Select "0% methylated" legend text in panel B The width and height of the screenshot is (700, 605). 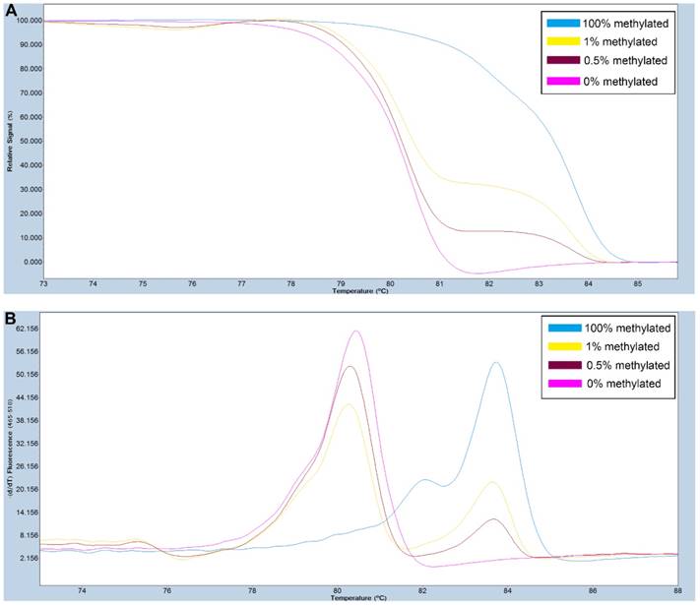tap(638, 384)
